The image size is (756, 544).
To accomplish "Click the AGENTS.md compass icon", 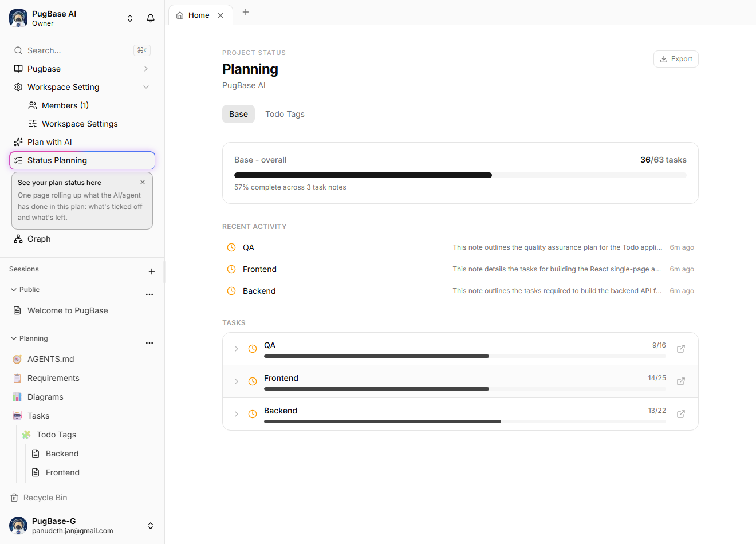I will [x=17, y=359].
